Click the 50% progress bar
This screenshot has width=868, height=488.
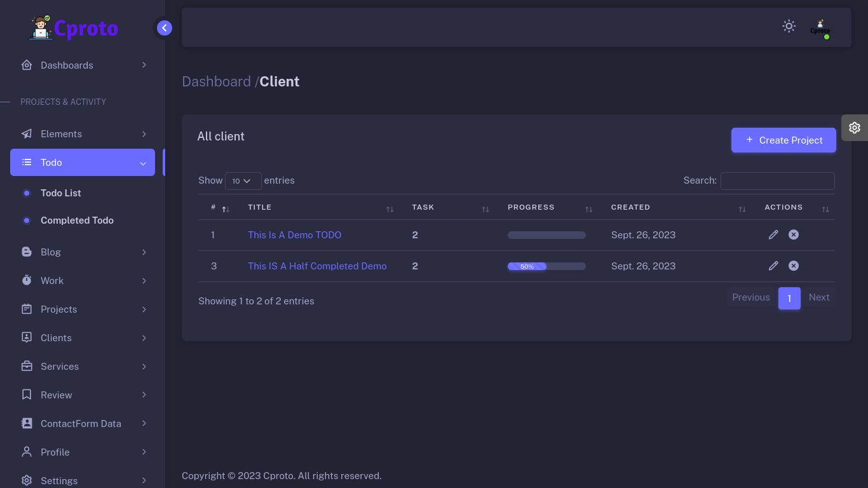546,266
